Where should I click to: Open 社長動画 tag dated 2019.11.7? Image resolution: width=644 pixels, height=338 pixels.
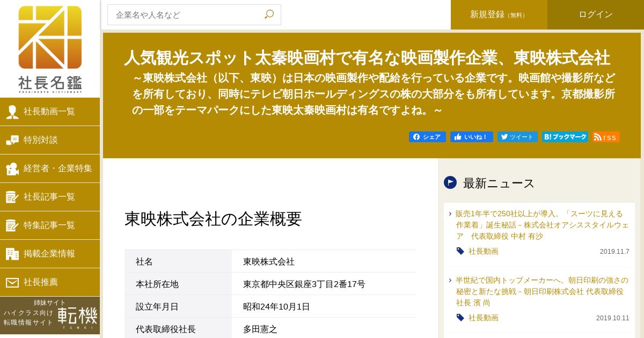pyautogui.click(x=483, y=251)
